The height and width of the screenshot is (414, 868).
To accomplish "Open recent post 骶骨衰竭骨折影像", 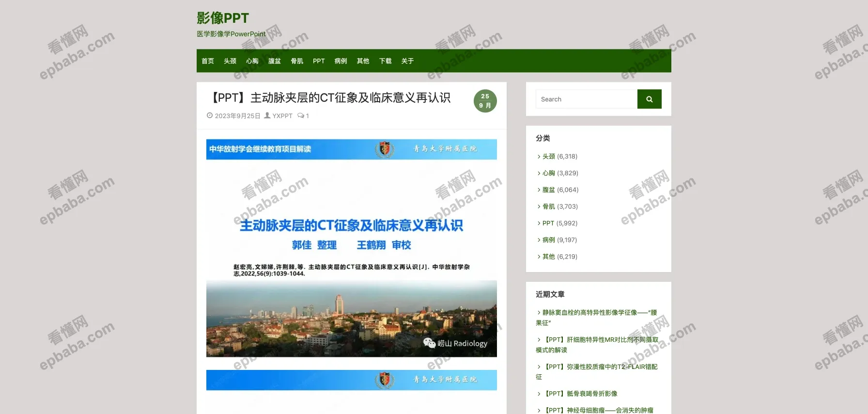I will [x=580, y=394].
